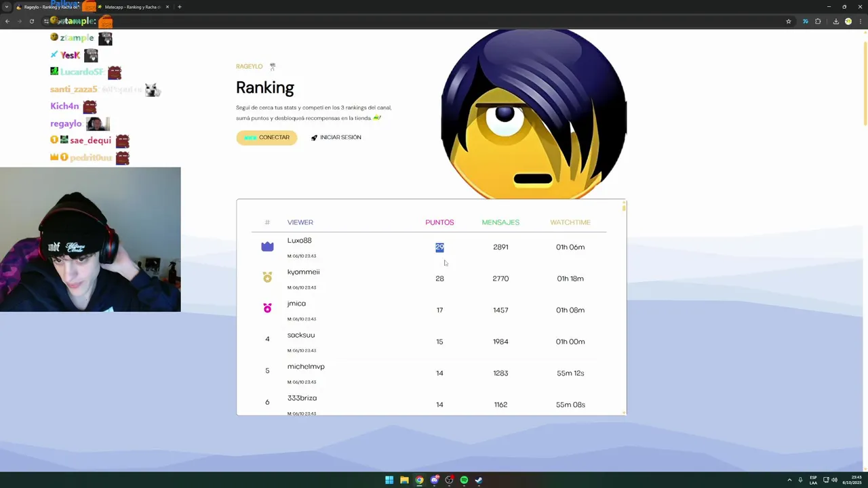The width and height of the screenshot is (868, 488).
Task: Select viewer name Luxo88
Action: 299,241
